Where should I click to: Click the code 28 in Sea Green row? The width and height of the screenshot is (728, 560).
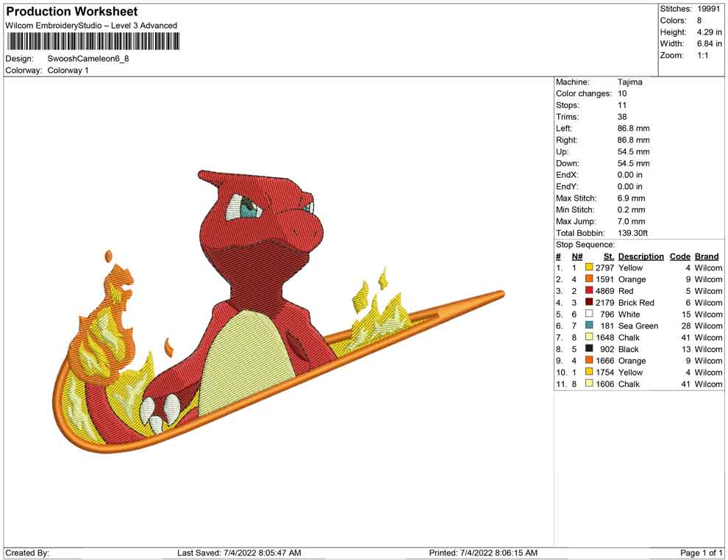(686, 326)
